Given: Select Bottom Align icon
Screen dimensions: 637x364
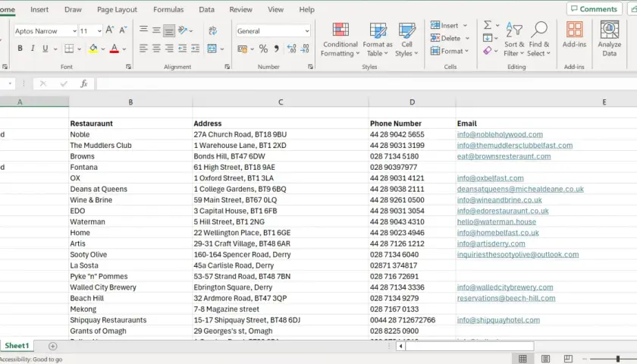Looking at the screenshot, I should (x=169, y=30).
